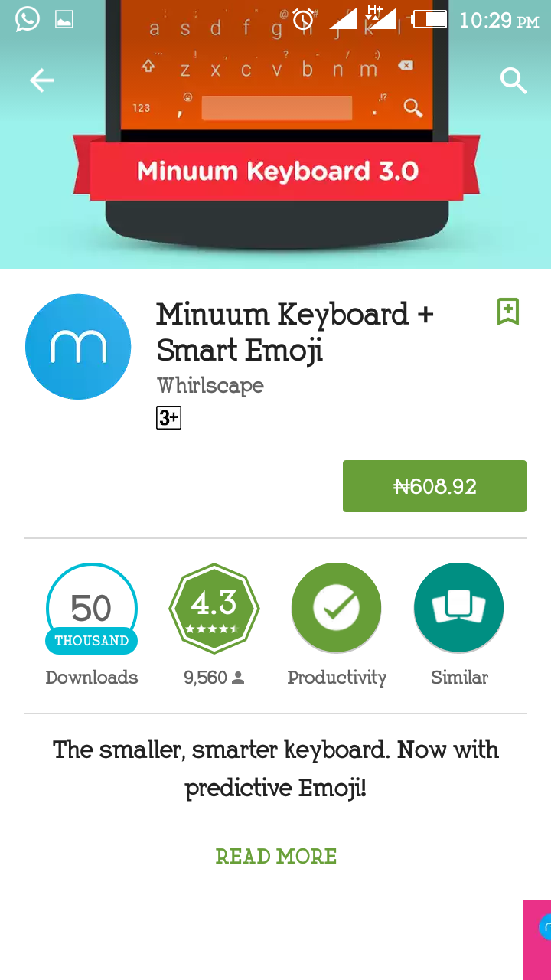
Task: Tap the image notification icon in status bar
Action: (x=64, y=20)
